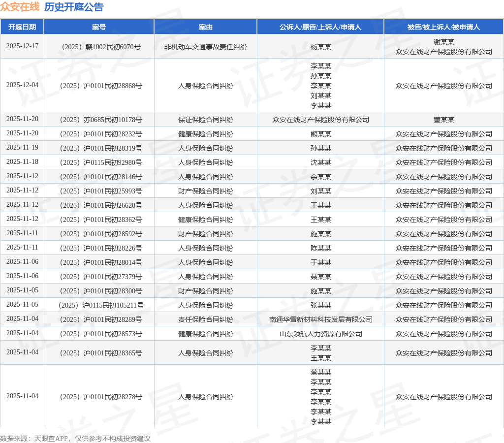Click the 案由 column header
The height and width of the screenshot is (443, 504).
click(205, 27)
